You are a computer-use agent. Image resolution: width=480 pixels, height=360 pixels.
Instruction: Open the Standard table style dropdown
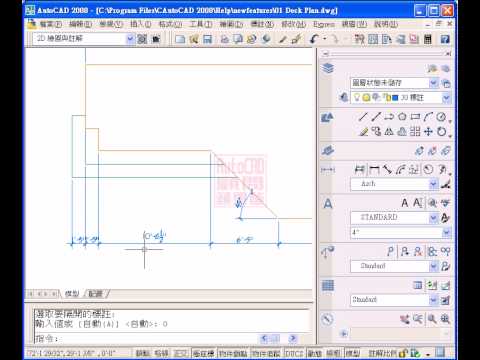(x=433, y=300)
